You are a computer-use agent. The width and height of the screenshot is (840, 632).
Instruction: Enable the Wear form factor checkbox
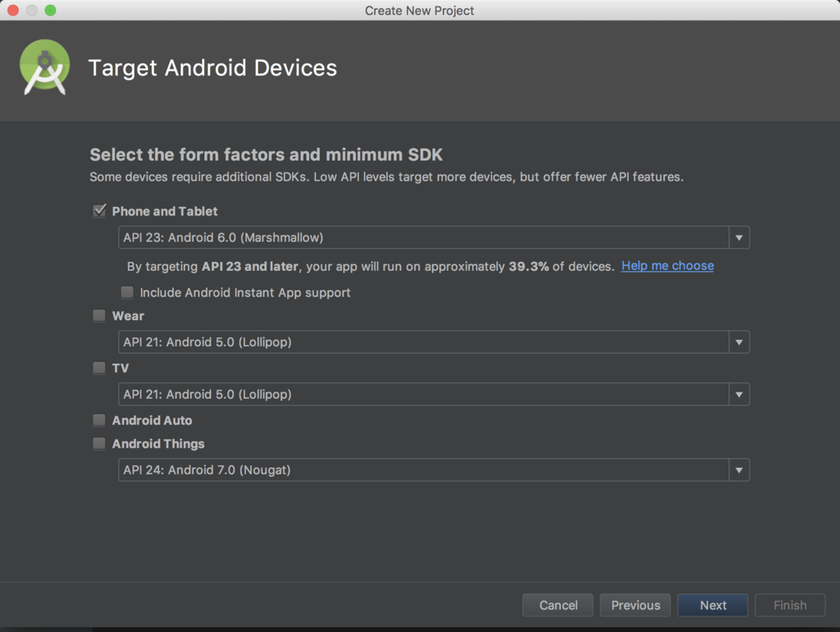point(99,316)
